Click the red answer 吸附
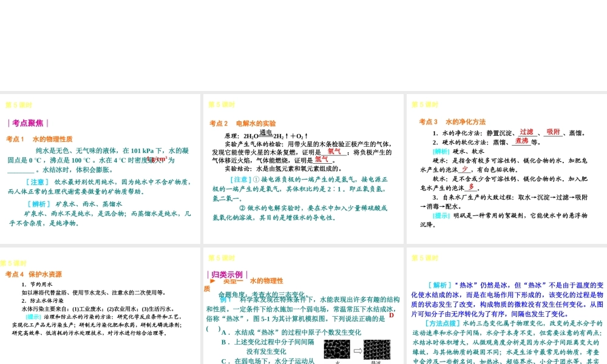The width and height of the screenshot is (607, 364). pyautogui.click(x=554, y=132)
